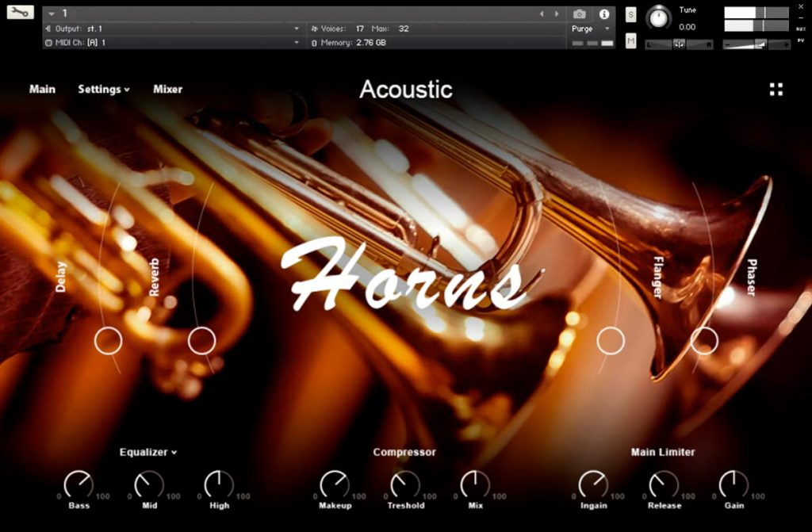The height and width of the screenshot is (532, 812).
Task: Click the Delay effect circle handle
Action: 108,341
